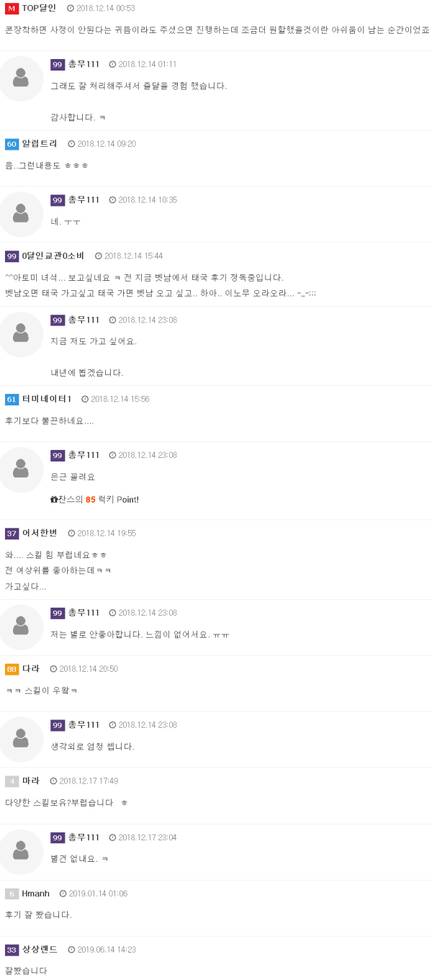Screen dimensions: 432x980
Task: Click the orange level 88 badge by 다라
Action: (x=12, y=669)
